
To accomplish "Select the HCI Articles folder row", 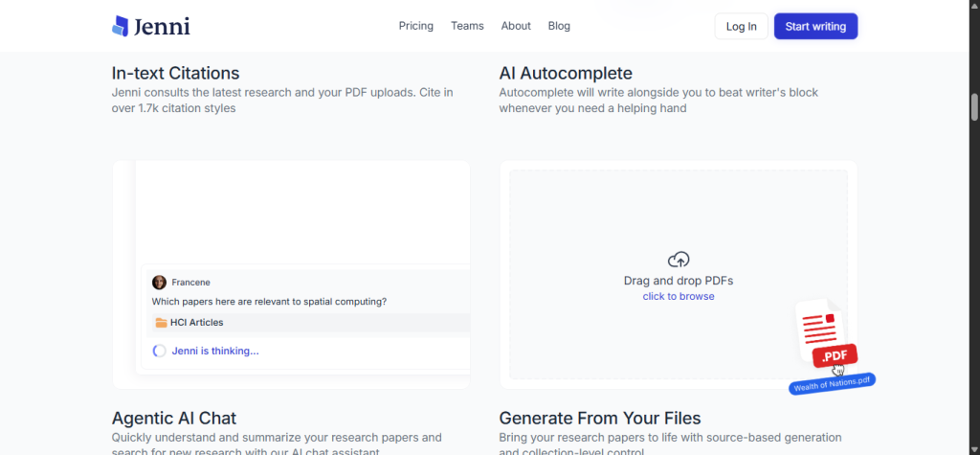I will 306,323.
